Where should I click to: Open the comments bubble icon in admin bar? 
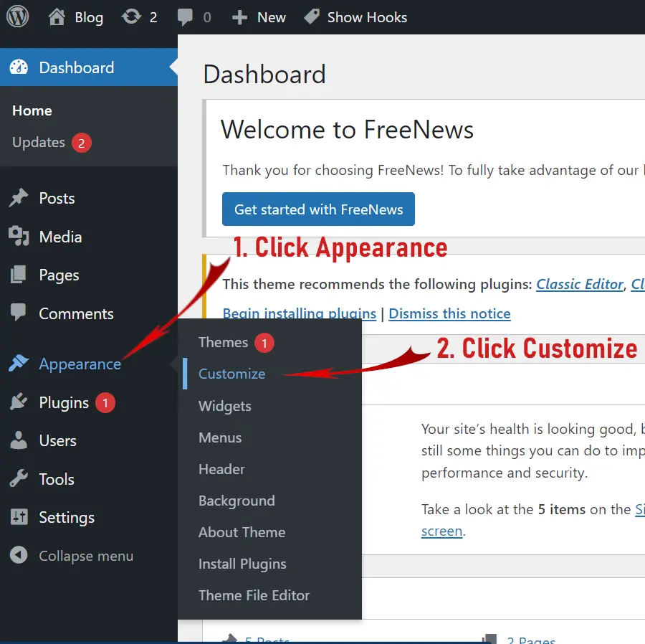pos(185,17)
